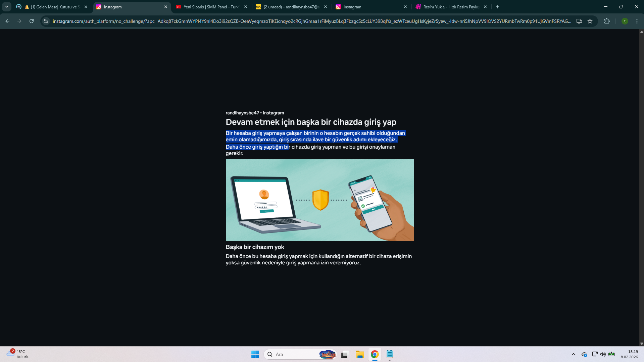Screen dimensions: 644x362
Task: Open the OneDrive tray icon
Action: [x=584, y=354]
